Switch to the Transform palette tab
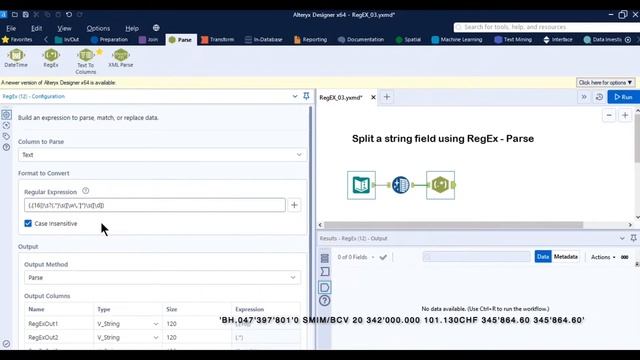Viewport: 640px width, 360px height. pos(218,40)
